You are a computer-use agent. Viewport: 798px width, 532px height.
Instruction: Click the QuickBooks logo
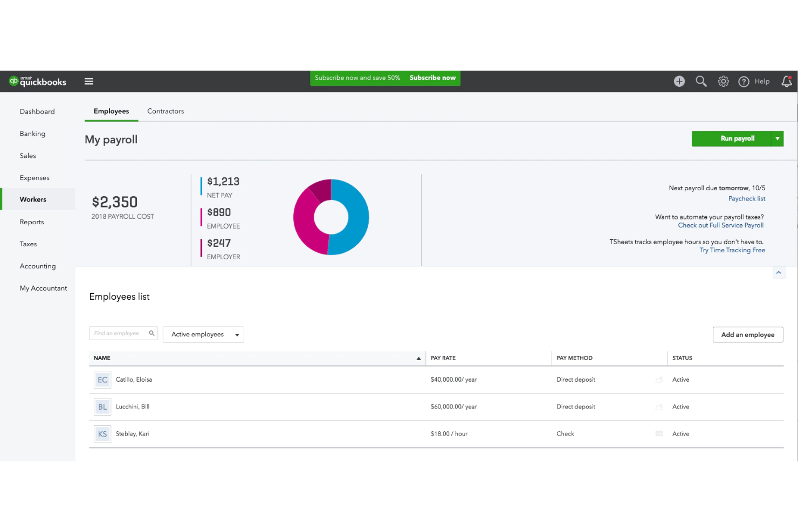coord(38,81)
